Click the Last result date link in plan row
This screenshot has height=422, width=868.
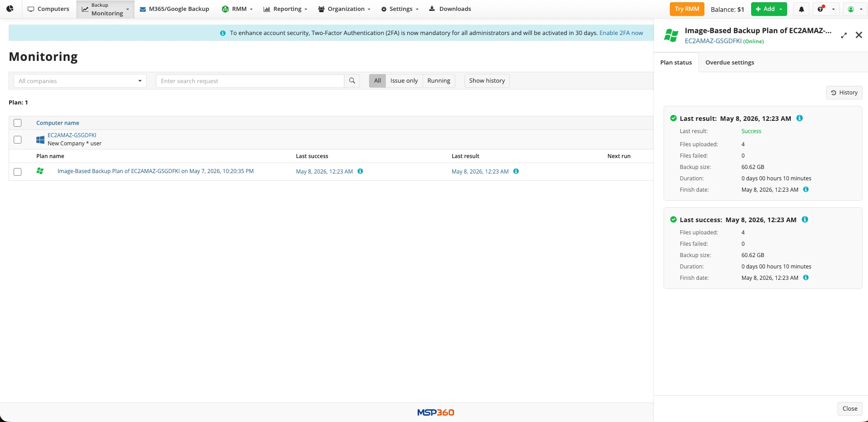pos(480,172)
